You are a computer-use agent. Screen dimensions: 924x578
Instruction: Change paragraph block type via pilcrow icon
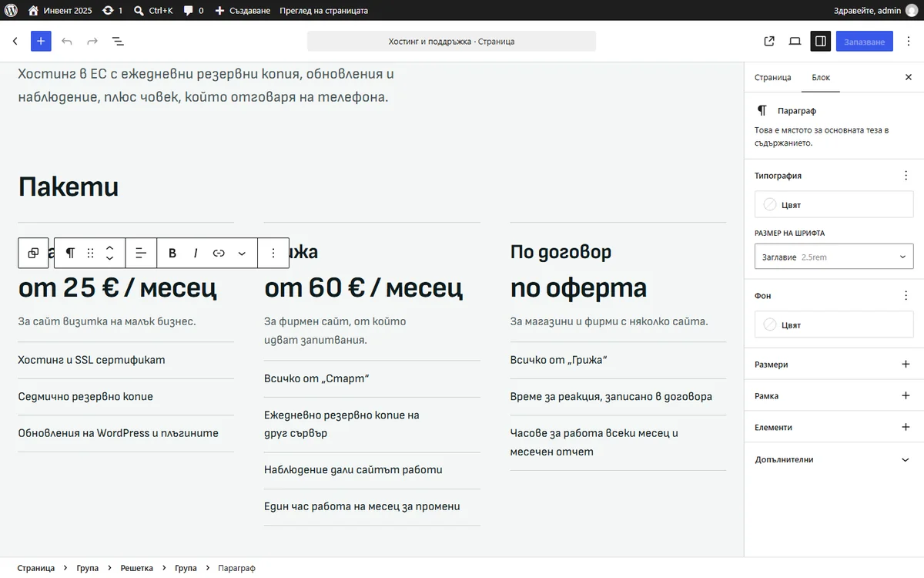tap(70, 253)
